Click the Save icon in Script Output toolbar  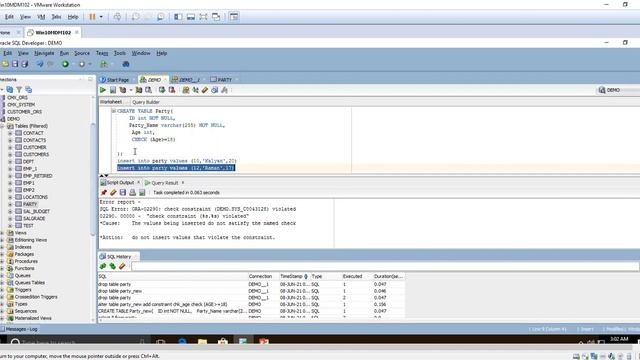click(x=123, y=192)
